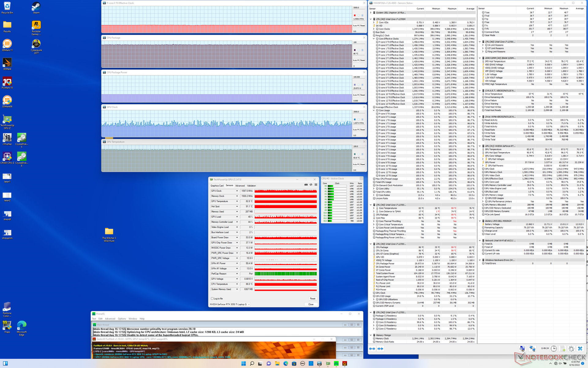Image resolution: width=588 pixels, height=368 pixels.
Task: Open the GPU Temperature sensor dropdown
Action: point(237,201)
